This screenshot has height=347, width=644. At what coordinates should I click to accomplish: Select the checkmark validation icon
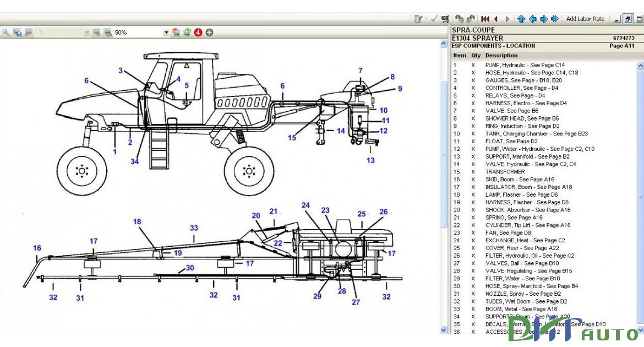pyautogui.click(x=433, y=18)
